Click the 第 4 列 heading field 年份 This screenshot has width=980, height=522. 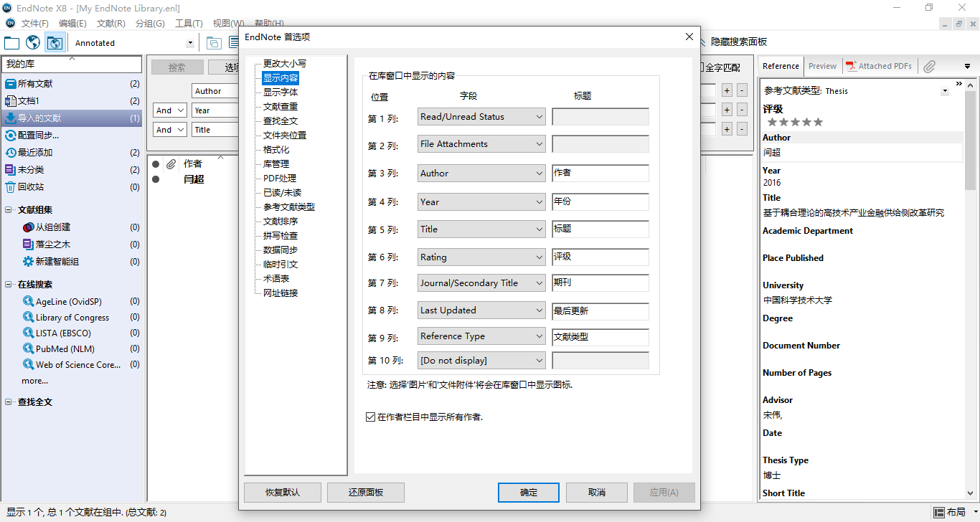[x=600, y=202]
